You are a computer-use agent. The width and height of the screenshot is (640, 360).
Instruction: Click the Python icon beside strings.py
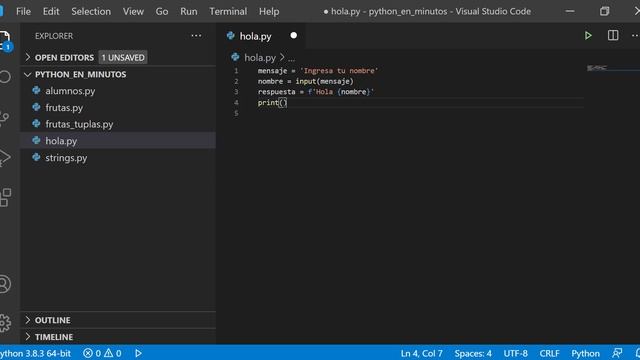(36, 157)
